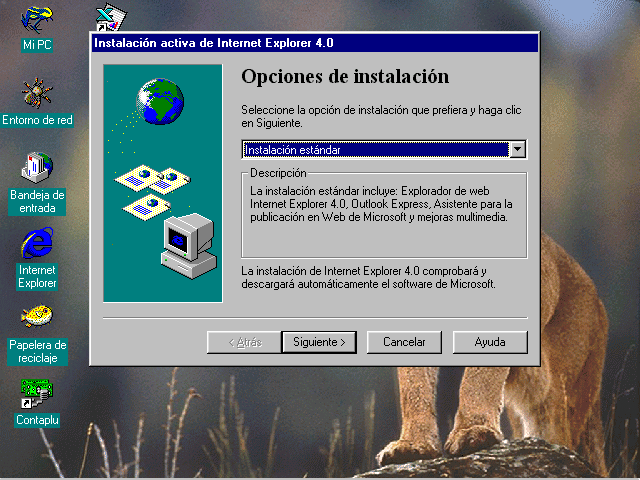640x480 pixels.
Task: Click the globe graphic in the setup panel
Action: (x=160, y=101)
